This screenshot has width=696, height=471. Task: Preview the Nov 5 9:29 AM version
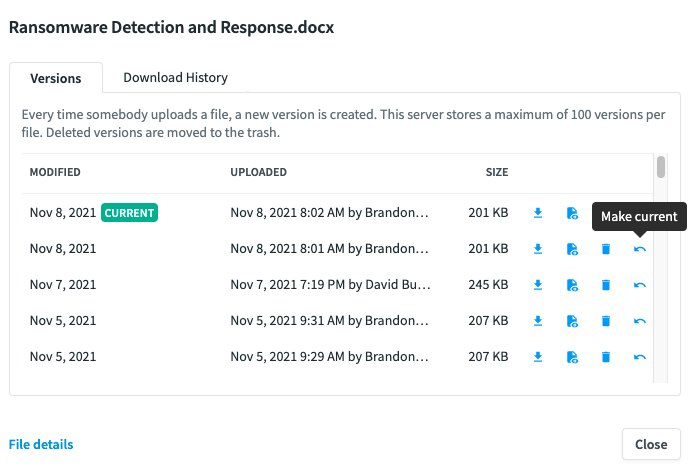pyautogui.click(x=571, y=357)
